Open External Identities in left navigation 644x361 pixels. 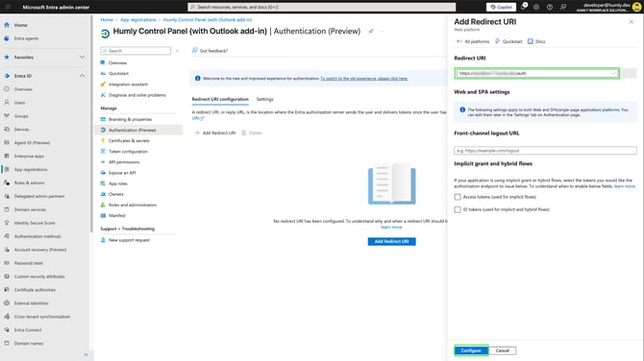point(31,303)
